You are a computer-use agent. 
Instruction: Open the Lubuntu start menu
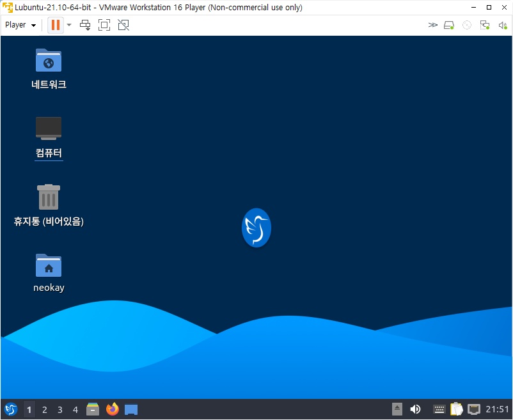click(x=11, y=409)
